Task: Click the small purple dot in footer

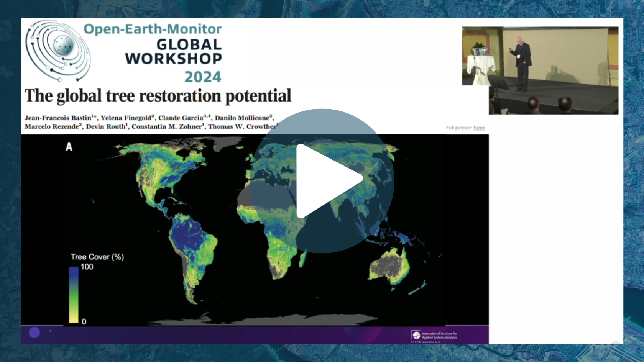Action: point(50,331)
